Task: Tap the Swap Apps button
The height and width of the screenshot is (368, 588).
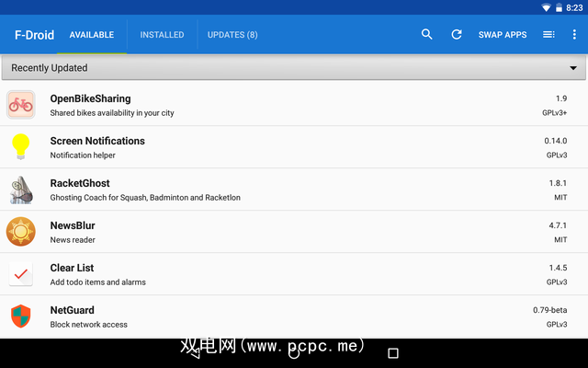Action: (503, 35)
